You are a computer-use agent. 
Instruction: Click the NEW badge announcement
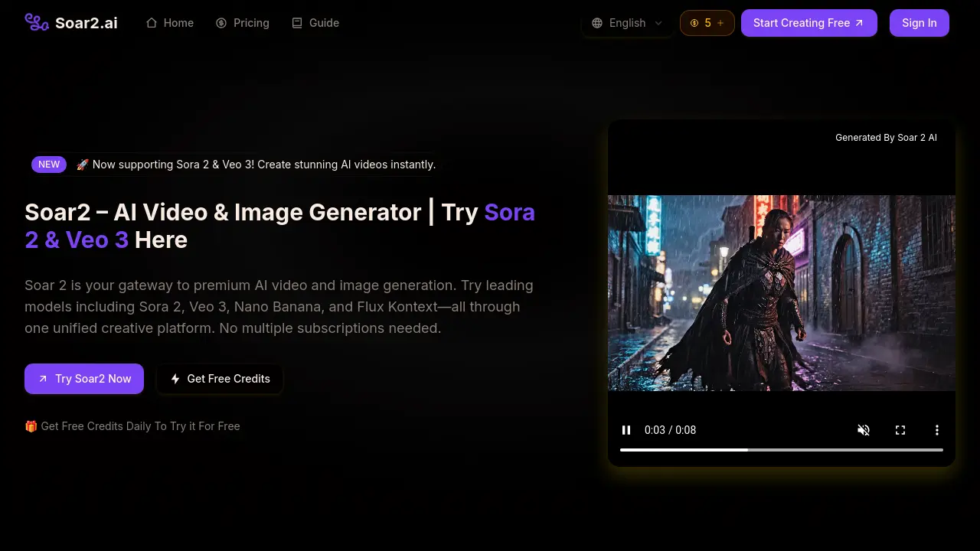click(49, 165)
